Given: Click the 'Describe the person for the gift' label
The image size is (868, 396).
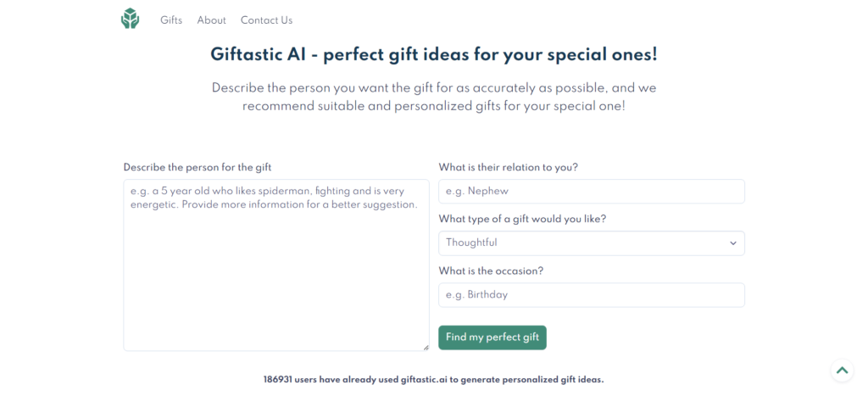Looking at the screenshot, I should coord(198,167).
